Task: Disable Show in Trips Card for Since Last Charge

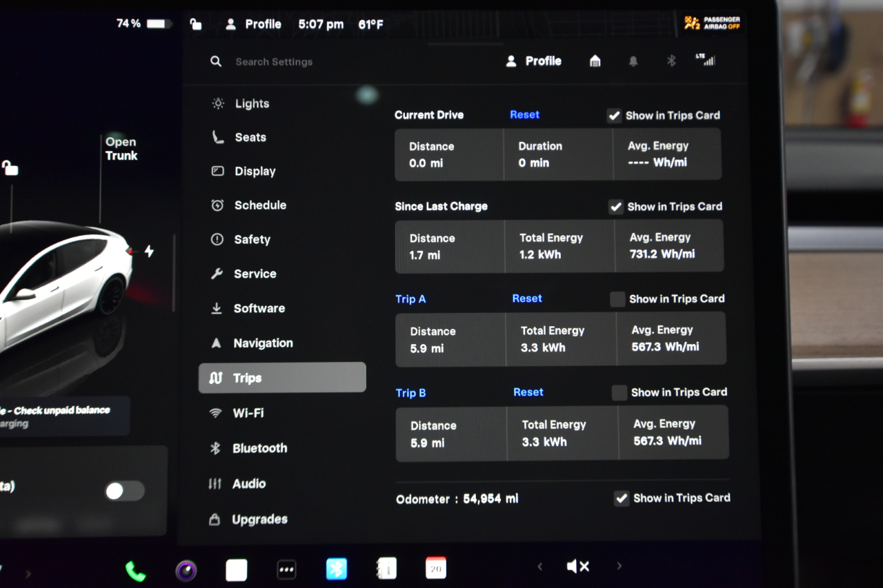Action: 615,206
